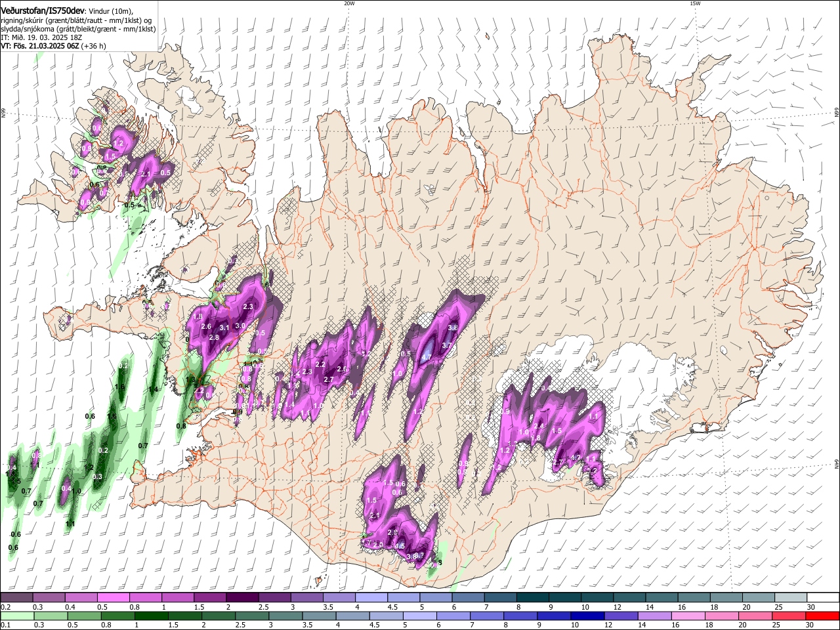Click the upper legend swatch labeled 12

pos(629,598)
